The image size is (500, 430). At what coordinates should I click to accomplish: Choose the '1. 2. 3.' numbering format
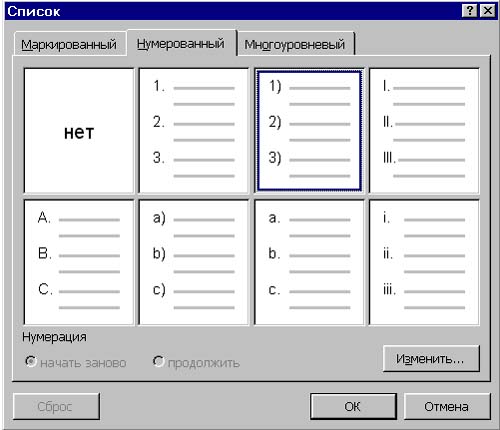coord(194,131)
